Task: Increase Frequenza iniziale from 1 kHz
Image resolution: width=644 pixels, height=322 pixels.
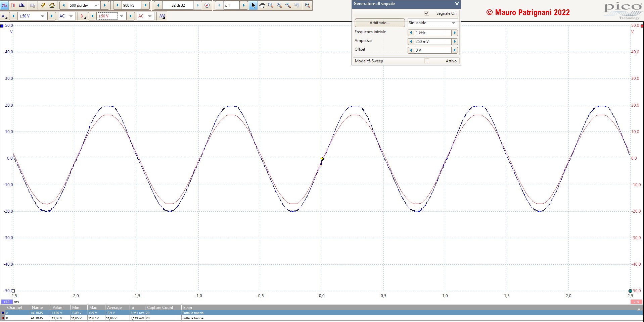Action: [x=455, y=33]
